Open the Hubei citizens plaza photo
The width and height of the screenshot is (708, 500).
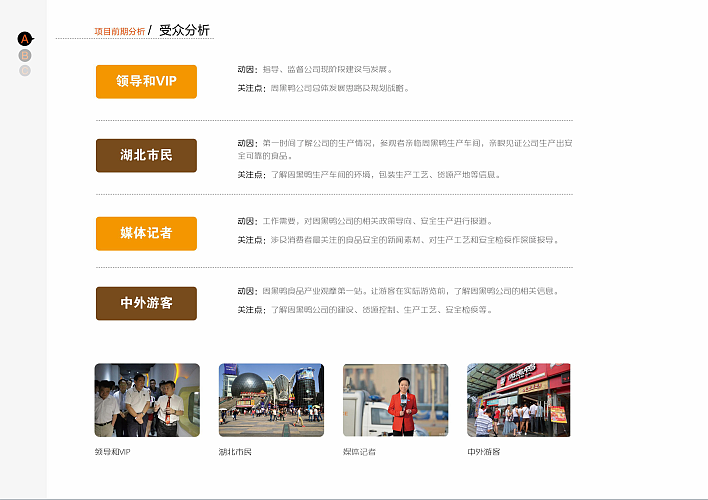pos(271,400)
